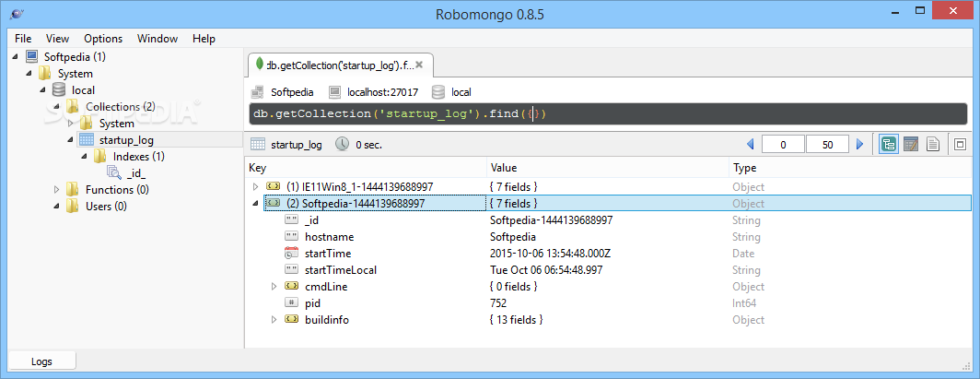Click the pid value '752'
The image size is (980, 379).
[x=498, y=303]
